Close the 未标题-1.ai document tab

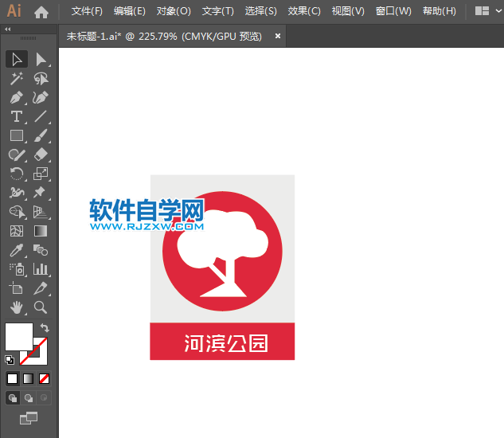278,36
